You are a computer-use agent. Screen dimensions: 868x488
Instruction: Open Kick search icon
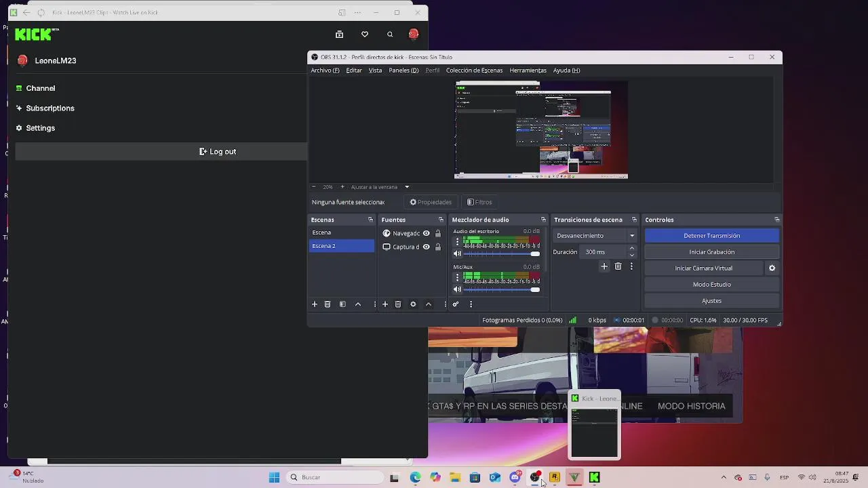click(390, 35)
